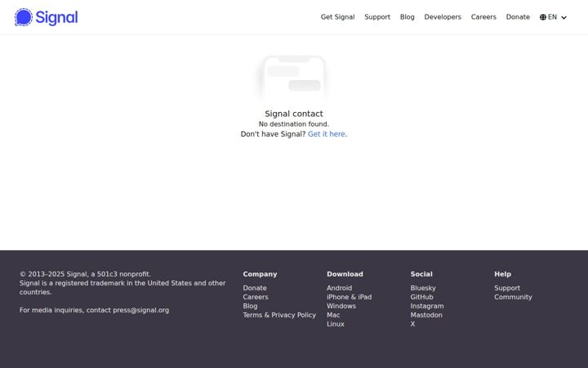Click the "Company" footer heading
588x368 pixels.
pos(260,274)
